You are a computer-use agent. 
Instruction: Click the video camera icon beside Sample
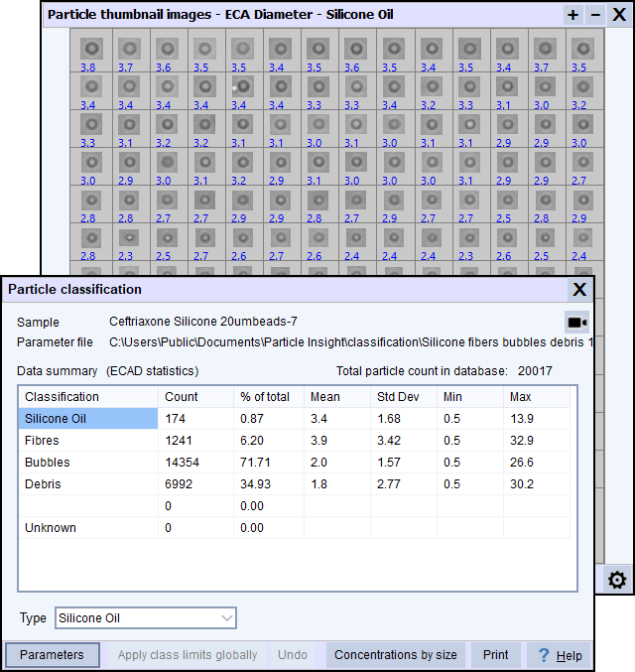576,323
